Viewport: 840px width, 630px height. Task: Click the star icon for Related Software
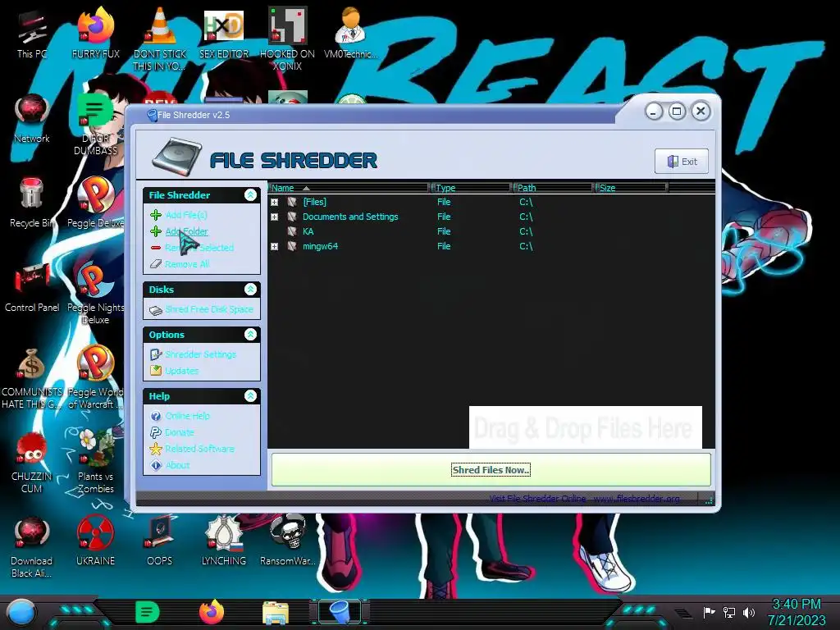tap(156, 449)
